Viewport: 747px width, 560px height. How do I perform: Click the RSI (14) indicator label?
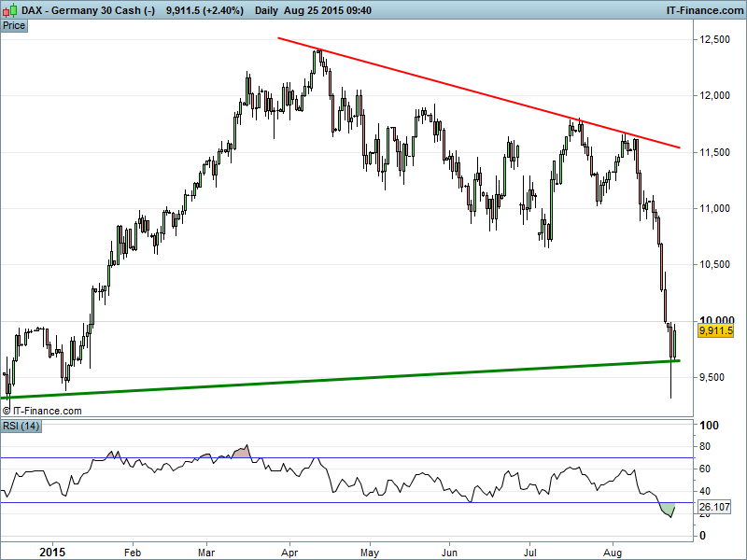(x=21, y=427)
